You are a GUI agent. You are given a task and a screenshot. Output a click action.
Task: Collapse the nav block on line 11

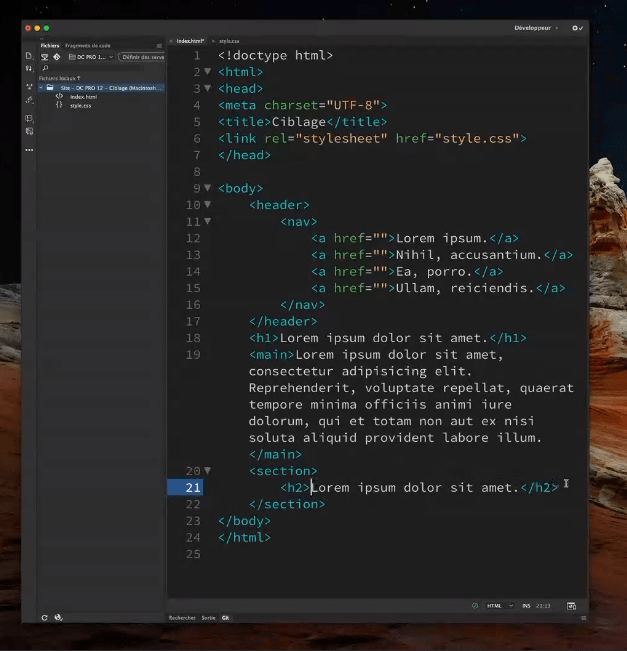207,221
